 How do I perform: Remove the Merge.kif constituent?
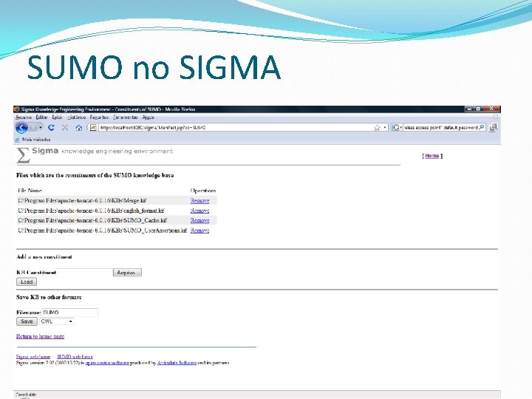(199, 200)
